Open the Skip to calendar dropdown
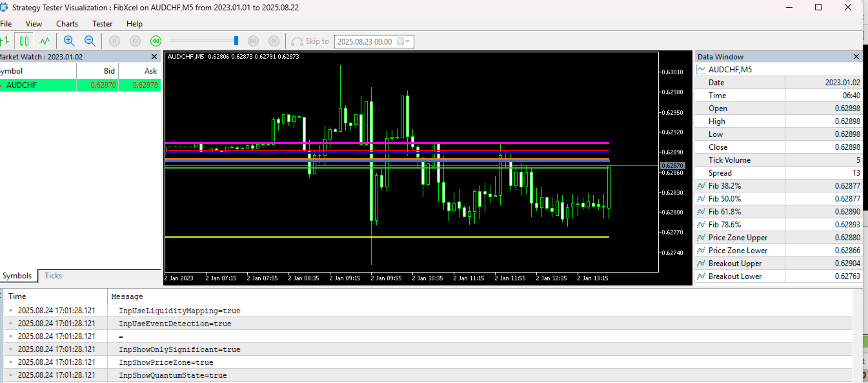 click(x=403, y=41)
